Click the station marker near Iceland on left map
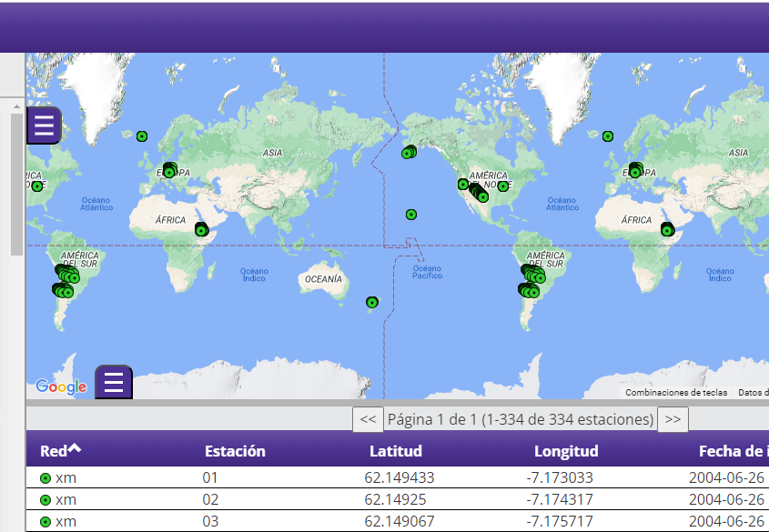Image resolution: width=769 pixels, height=532 pixels. (142, 136)
